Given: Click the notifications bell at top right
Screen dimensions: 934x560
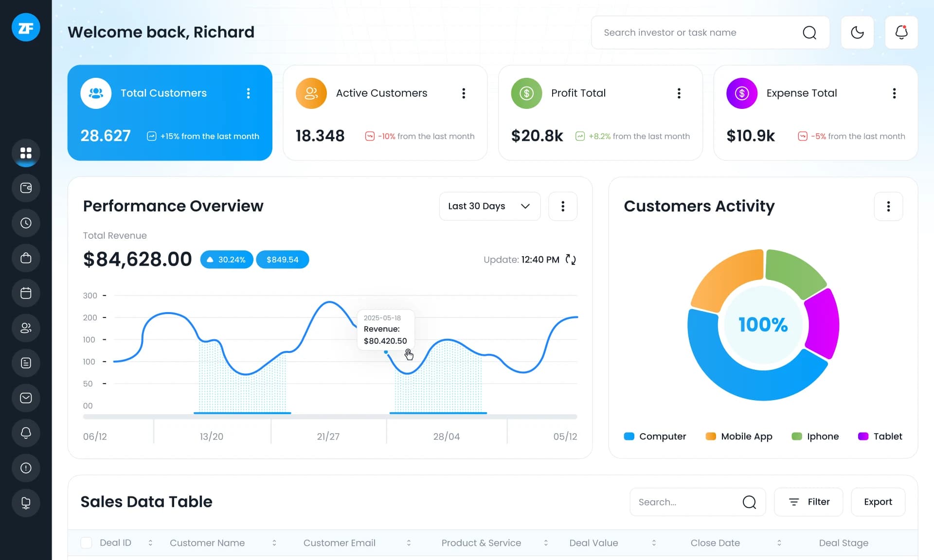Looking at the screenshot, I should [x=901, y=32].
